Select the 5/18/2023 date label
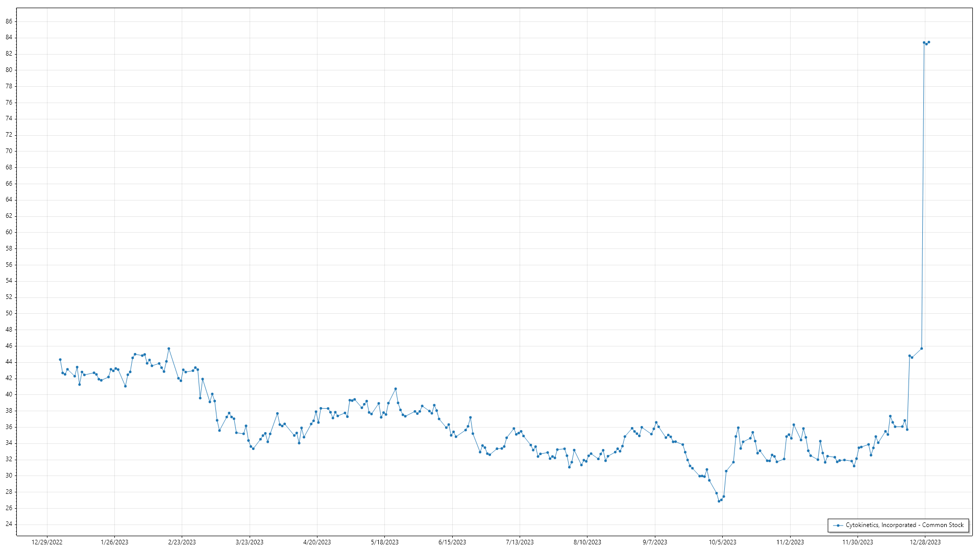Viewport: 980px width, 551px height. pos(384,542)
